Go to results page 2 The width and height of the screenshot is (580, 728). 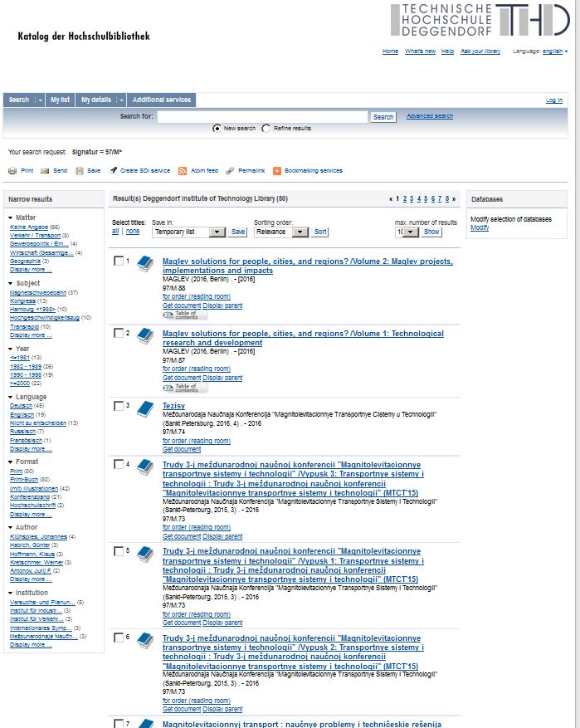click(405, 199)
